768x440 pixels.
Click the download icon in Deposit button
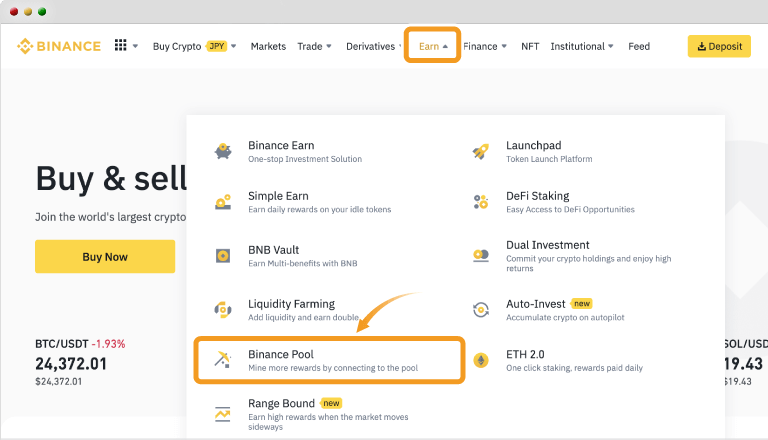click(701, 46)
